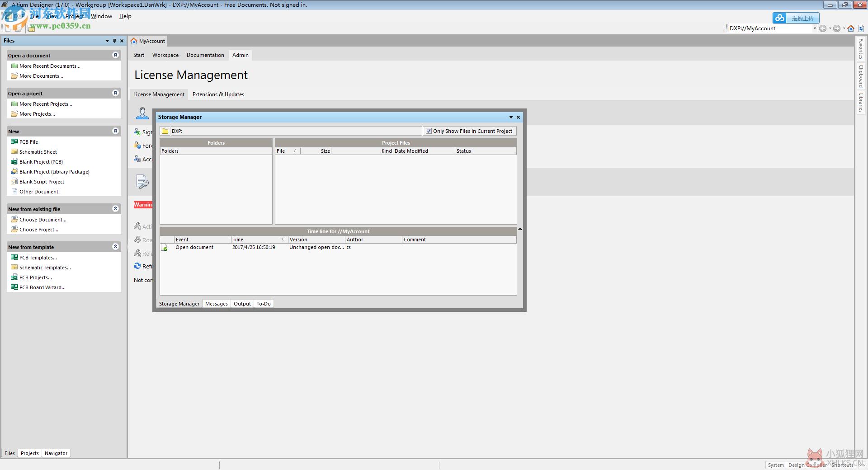Click the PCB File icon under New
The height and width of the screenshot is (470, 868).
tap(14, 141)
